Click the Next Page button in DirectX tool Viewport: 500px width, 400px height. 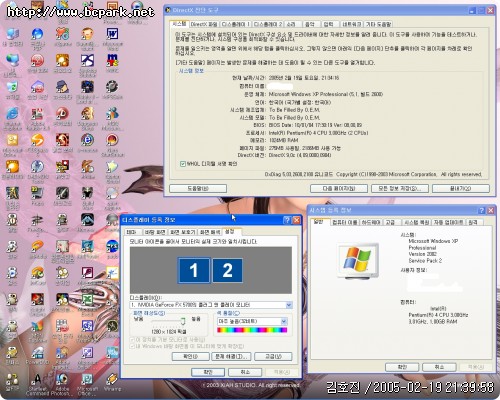[339, 188]
